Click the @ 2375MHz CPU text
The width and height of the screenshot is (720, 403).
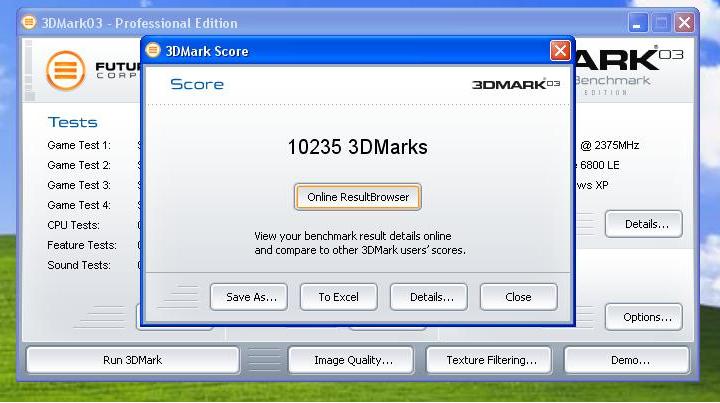click(609, 145)
